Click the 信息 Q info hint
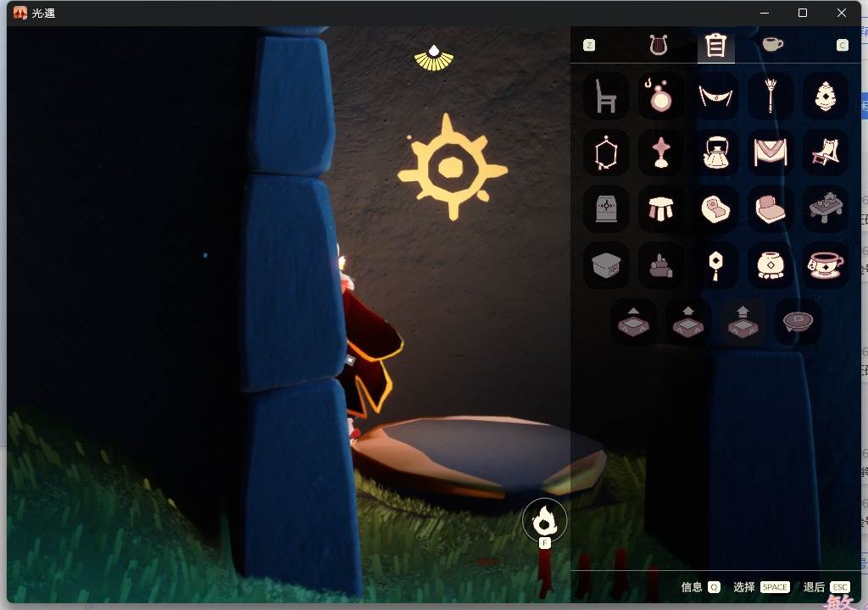The image size is (868, 610). [700, 587]
